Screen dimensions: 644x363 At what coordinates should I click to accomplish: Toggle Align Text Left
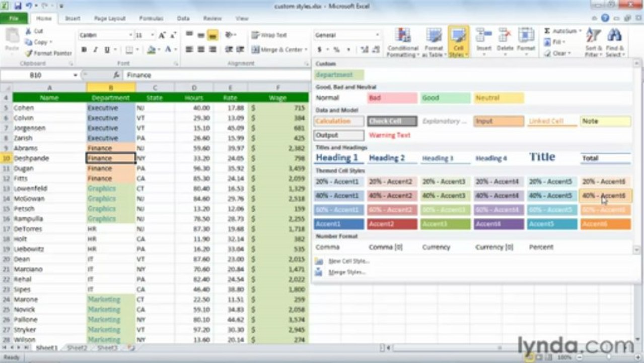189,49
